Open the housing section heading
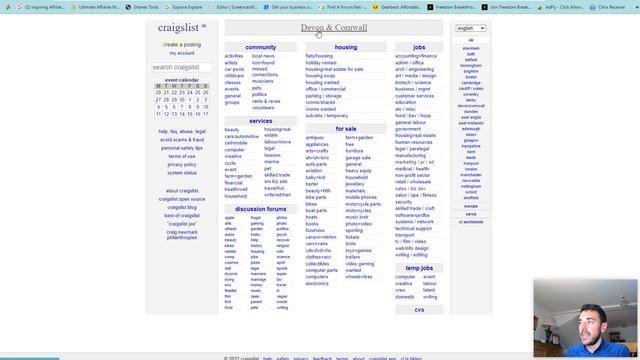The image size is (640, 360). 346,47
